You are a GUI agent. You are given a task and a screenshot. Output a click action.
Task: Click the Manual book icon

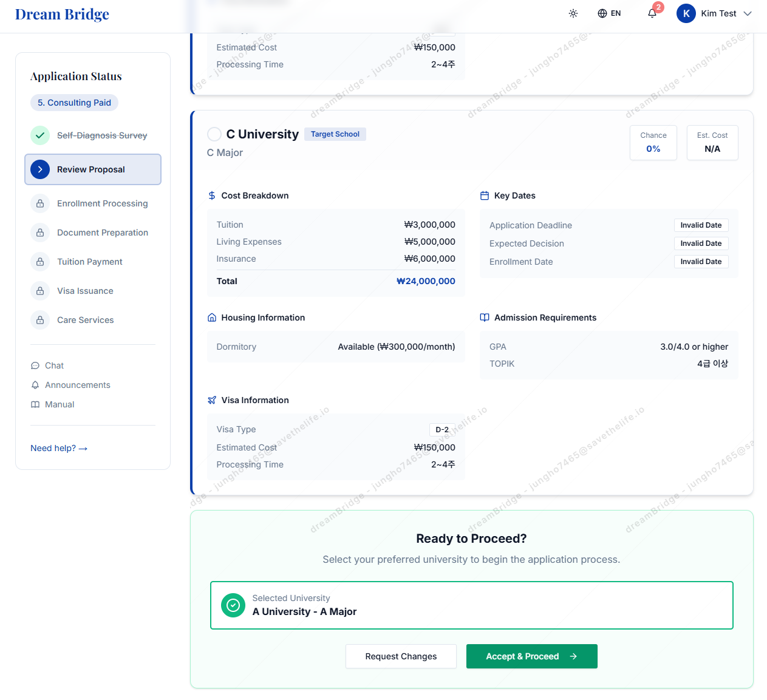[x=35, y=404]
